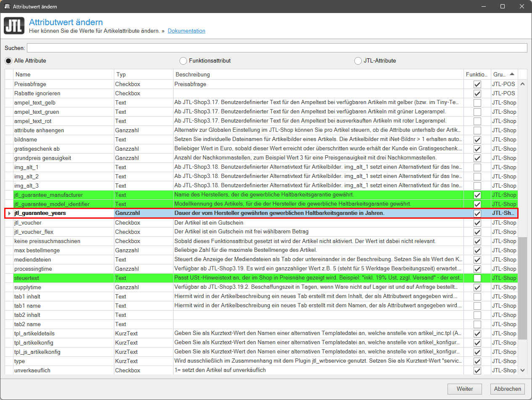The width and height of the screenshot is (532, 400).
Task: Click scrollbar up arrow in attribute list
Action: point(523,84)
